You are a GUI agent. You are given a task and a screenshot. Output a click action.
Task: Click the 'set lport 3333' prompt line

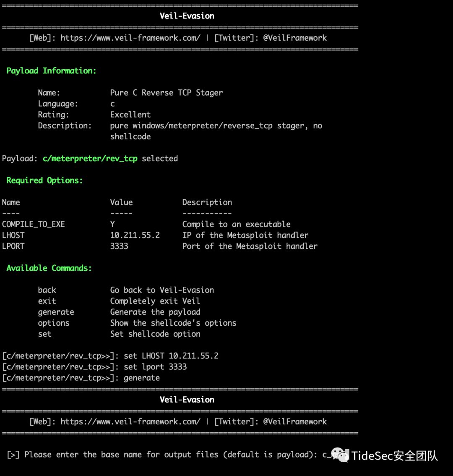click(94, 367)
